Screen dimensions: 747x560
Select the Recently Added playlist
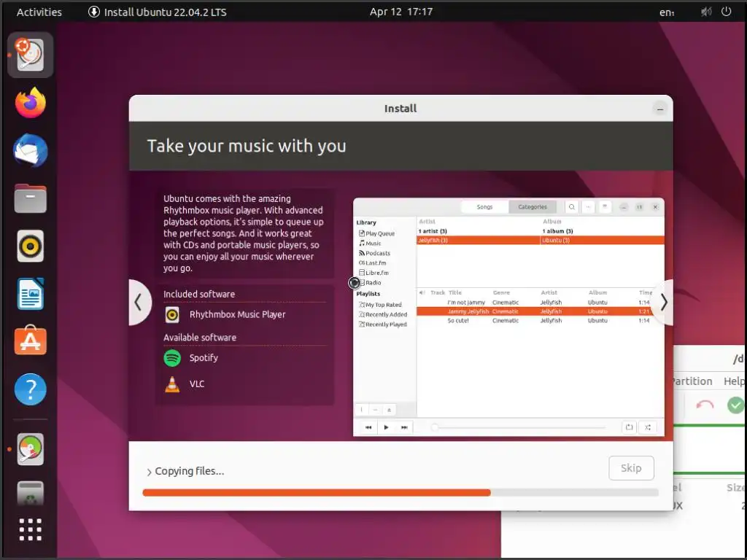tap(383, 315)
